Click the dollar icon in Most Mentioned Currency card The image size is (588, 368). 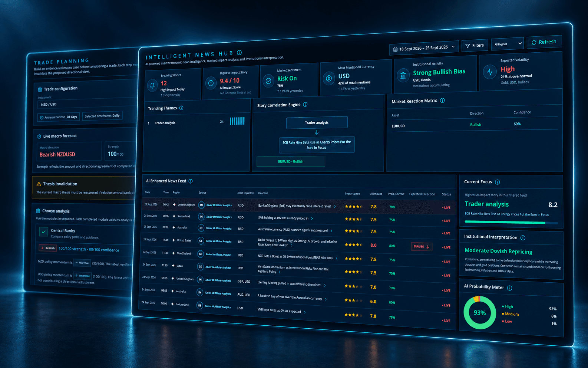click(x=328, y=78)
